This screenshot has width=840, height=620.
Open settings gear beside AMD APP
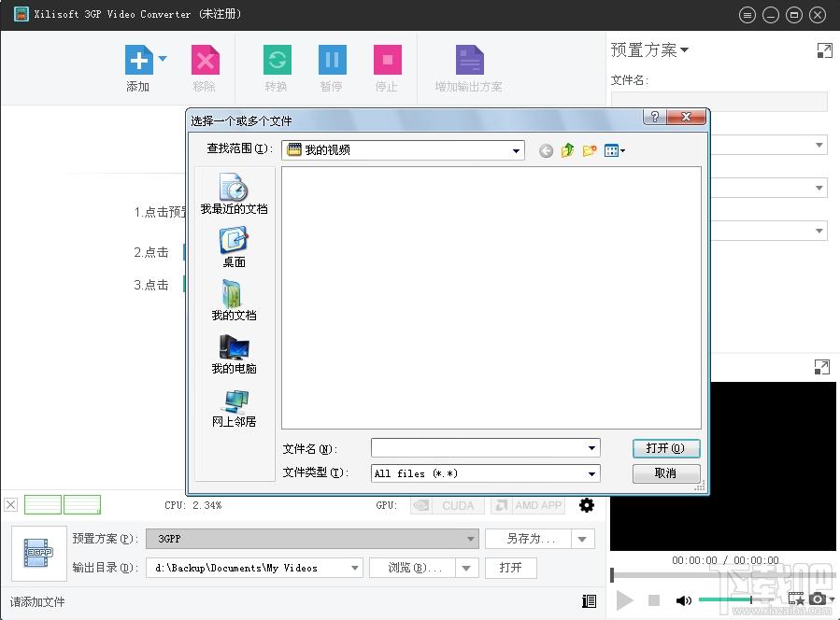pos(587,505)
